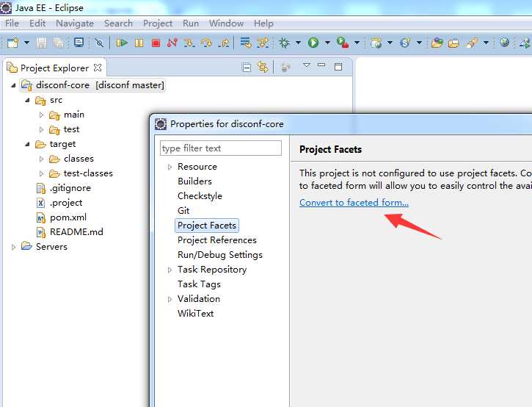Viewport: 532px width, 407px height.
Task: Click the Open Task folder icon
Action: [453, 43]
